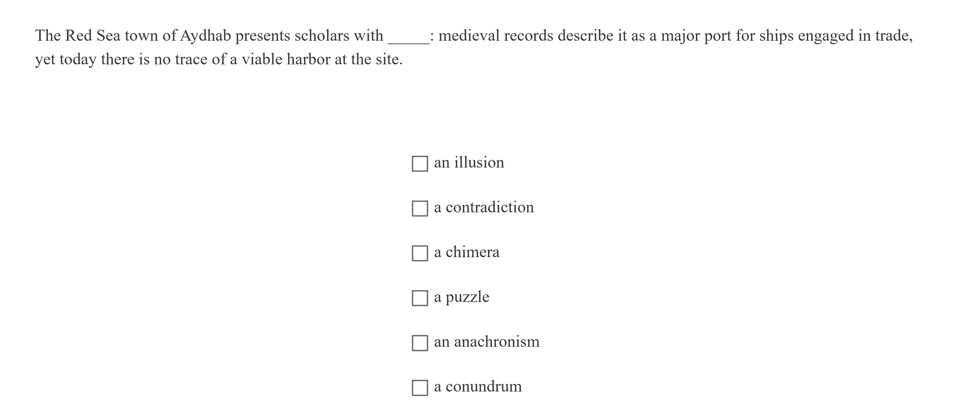The height and width of the screenshot is (407, 980).
Task: Check the box for "an anachronism"
Action: 420,343
